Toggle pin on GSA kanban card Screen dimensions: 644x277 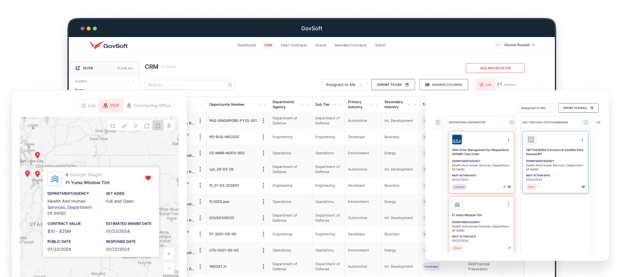[504, 187]
